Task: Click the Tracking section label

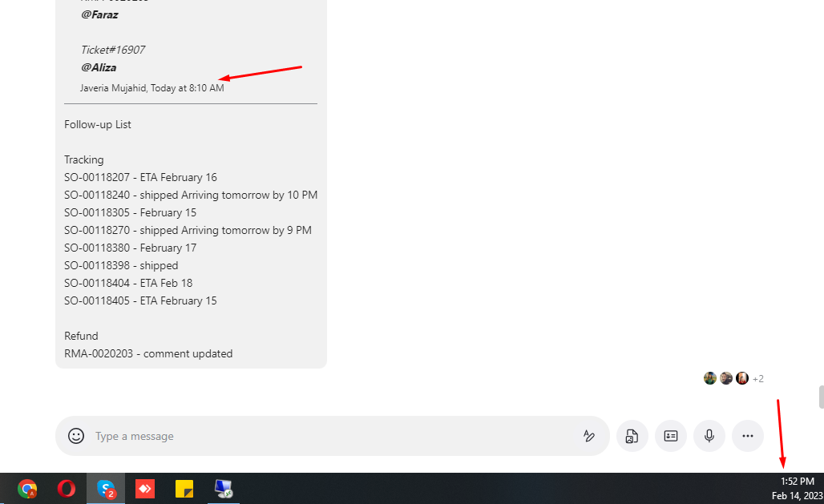Action: (84, 159)
